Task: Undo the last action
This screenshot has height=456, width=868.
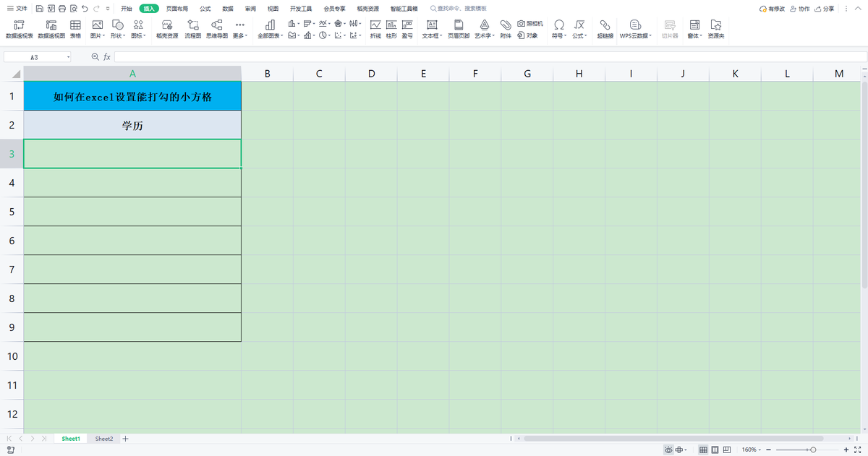Action: pos(85,9)
